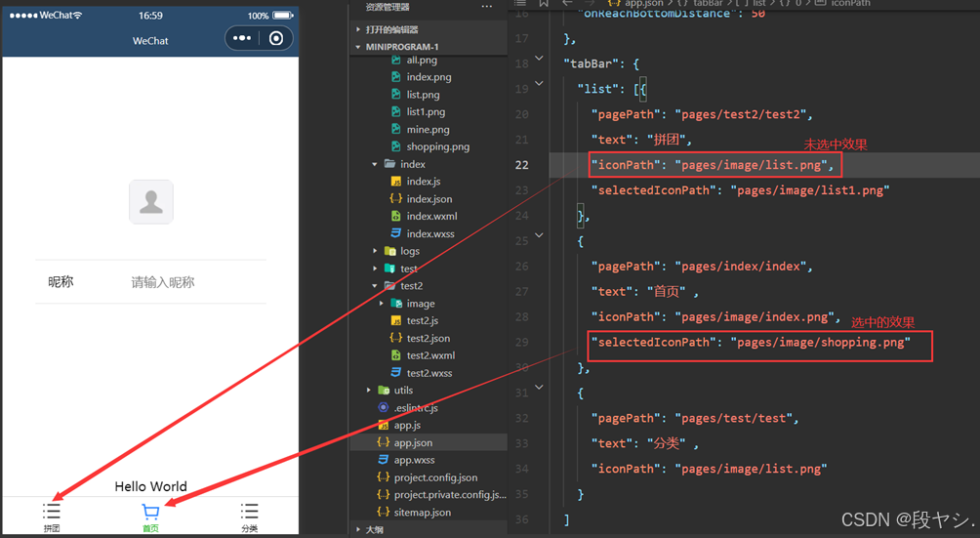Switch to the 拼团 tab bar item
The width and height of the screenshot is (980, 538).
pos(52,517)
